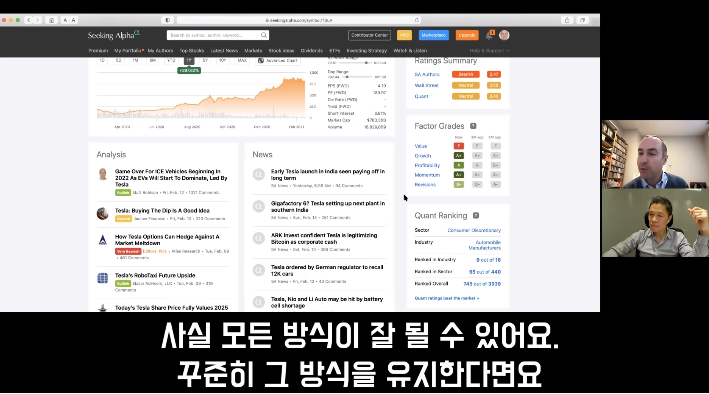The width and height of the screenshot is (709, 394).
Task: Open the Watch & Listen menu
Action: point(410,51)
